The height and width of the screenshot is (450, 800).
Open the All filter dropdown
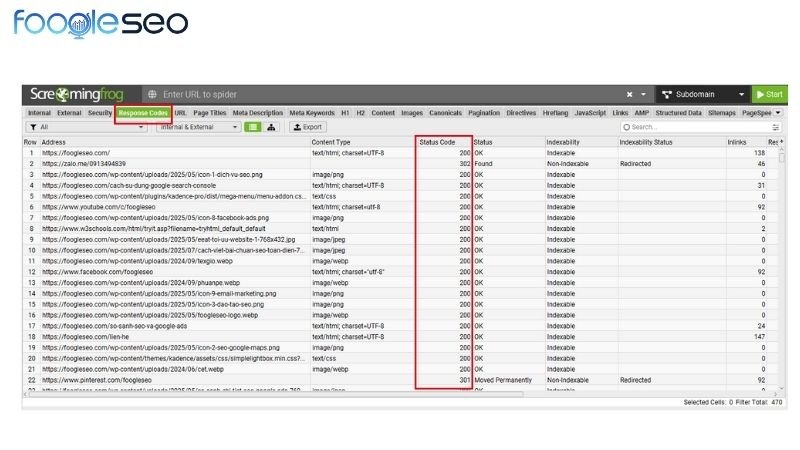point(86,127)
